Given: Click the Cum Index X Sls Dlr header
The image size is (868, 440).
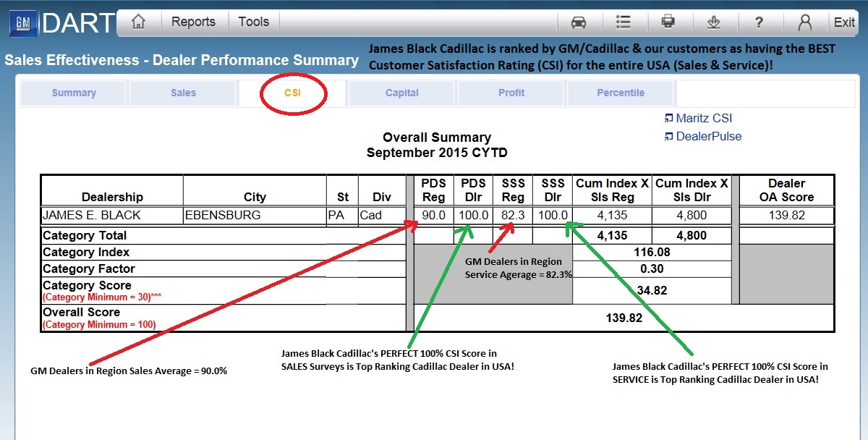Looking at the screenshot, I should pyautogui.click(x=692, y=190).
